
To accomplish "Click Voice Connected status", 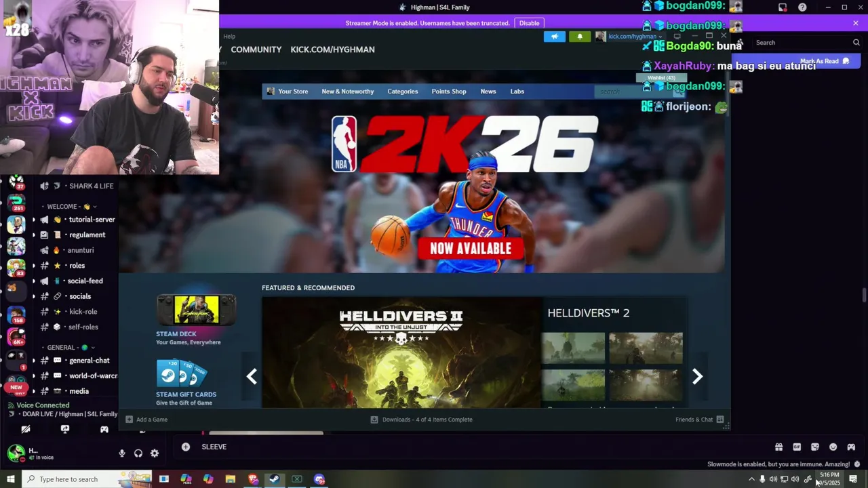I will tap(43, 405).
